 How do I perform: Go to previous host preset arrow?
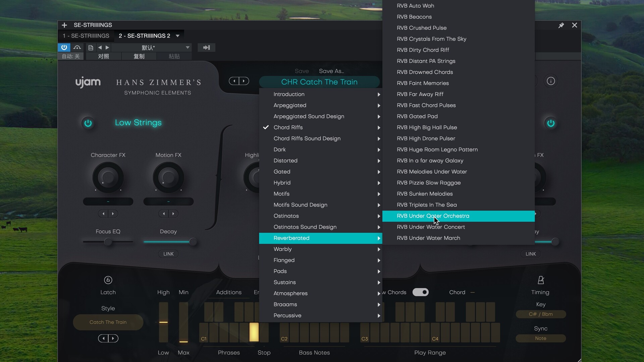tap(100, 48)
